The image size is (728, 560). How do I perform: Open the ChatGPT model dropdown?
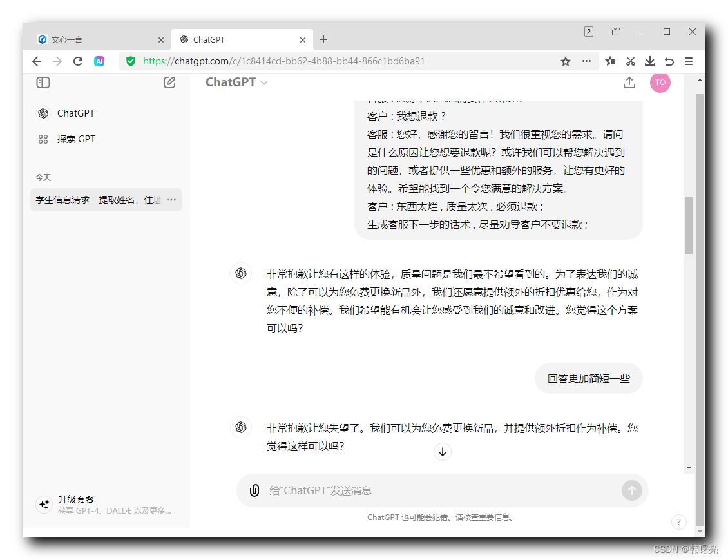236,82
